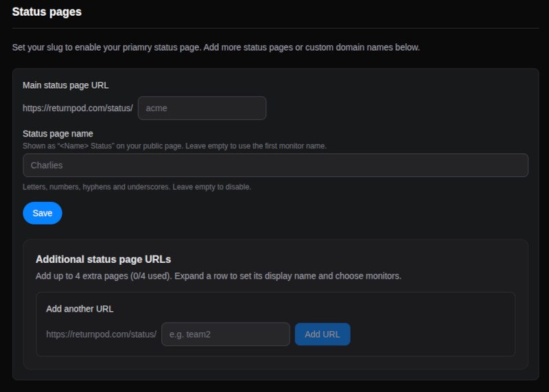Click the 'Additional status page URLs' heading
The width and height of the screenshot is (549, 392).
[104, 260]
